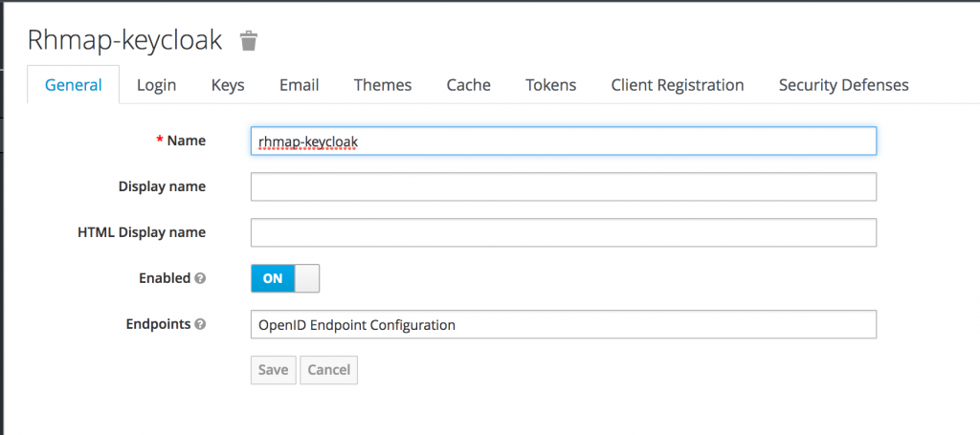Open the Cache tab

click(x=468, y=85)
